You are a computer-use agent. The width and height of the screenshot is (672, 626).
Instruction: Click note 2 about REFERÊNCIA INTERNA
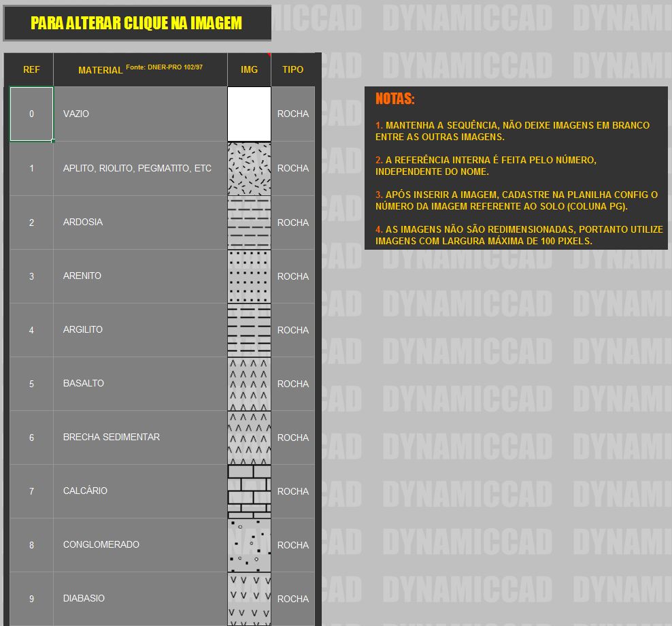tap(486, 166)
